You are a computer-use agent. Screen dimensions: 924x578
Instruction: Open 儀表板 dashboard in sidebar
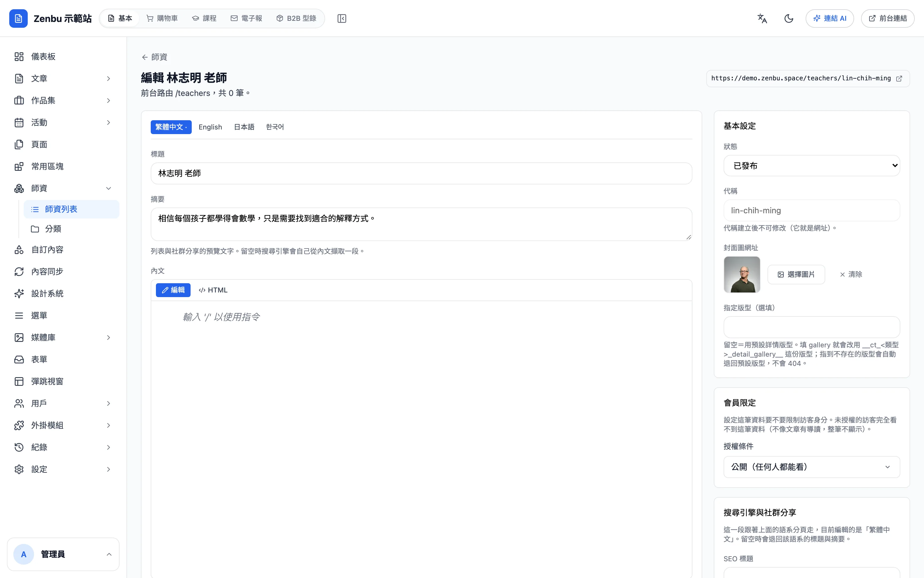pyautogui.click(x=64, y=57)
